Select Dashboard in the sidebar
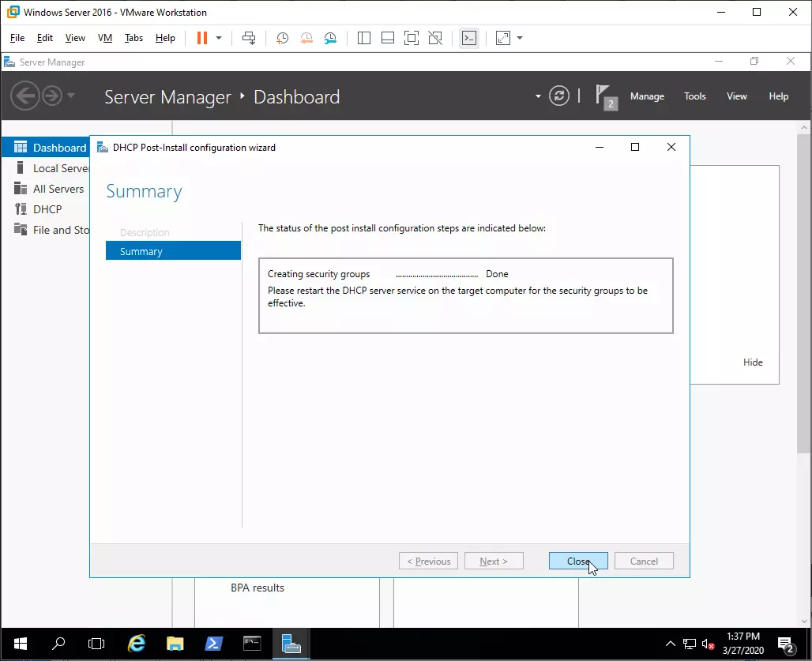Viewport: 812px width, 661px height. tap(46, 148)
